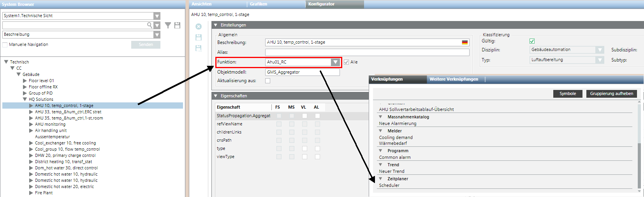Screen dimensions: 644x197
Task: Click the German flag language icon
Action: 465,42
